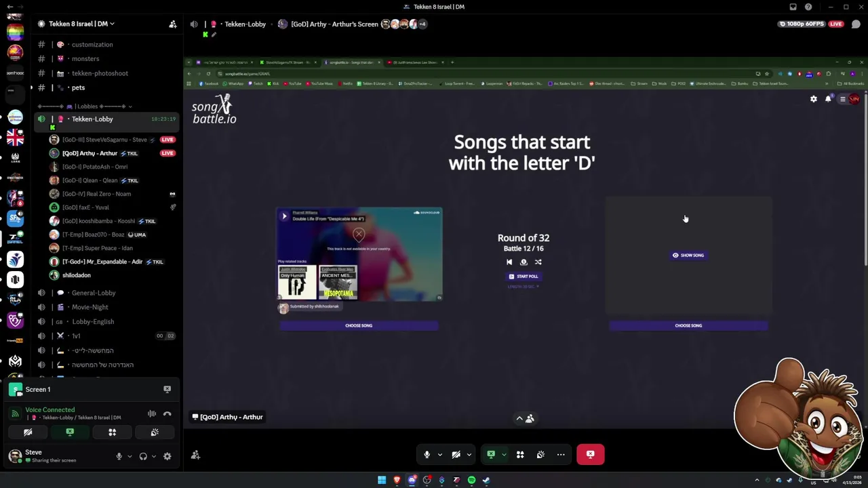The width and height of the screenshot is (868, 488).
Task: Open songbattle.io notifications bell
Action: (x=828, y=99)
